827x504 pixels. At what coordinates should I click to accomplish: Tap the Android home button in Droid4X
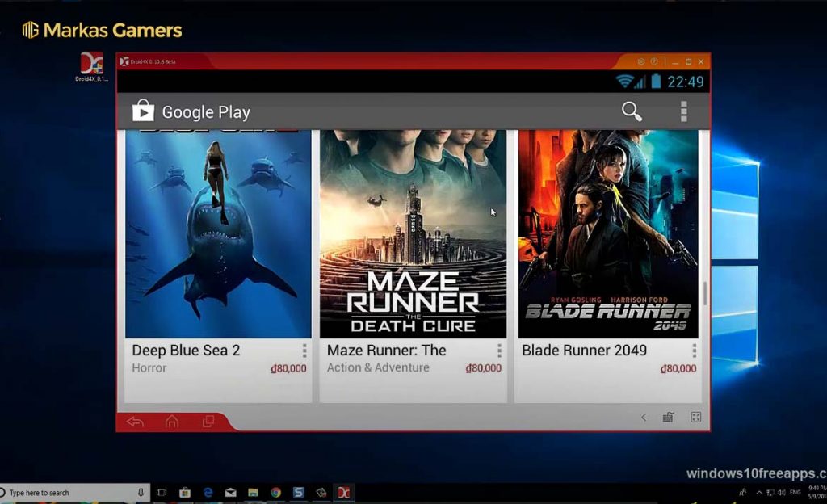(172, 422)
